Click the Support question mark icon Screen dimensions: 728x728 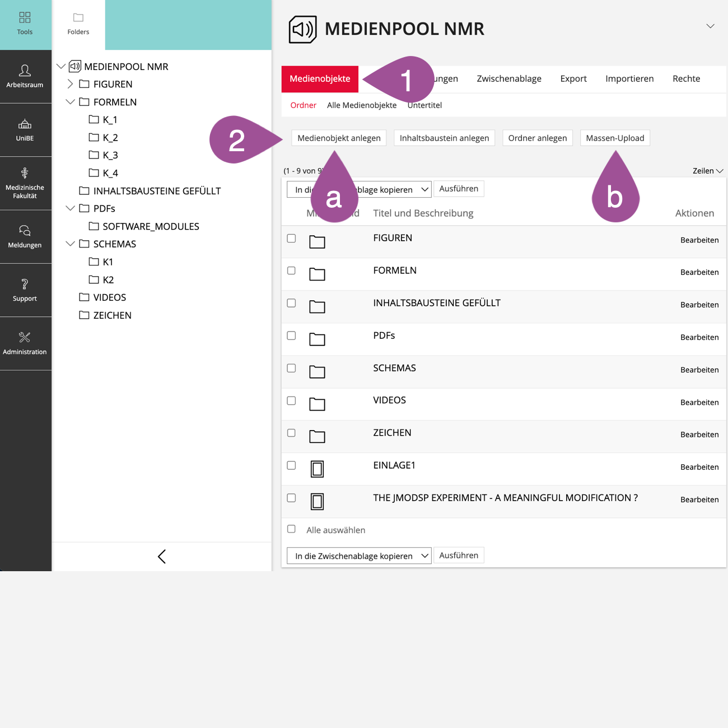(25, 284)
